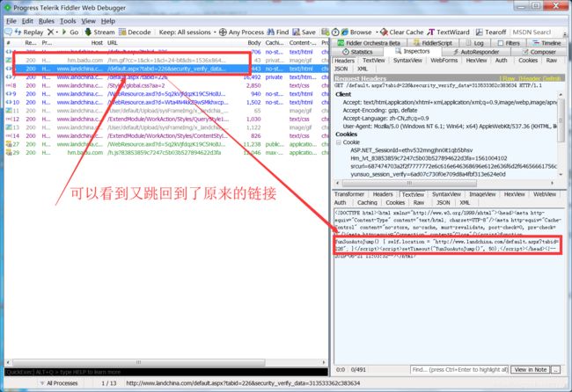Click the Raw link in Request Headers bar
The width and height of the screenshot is (572, 392).
(x=509, y=78)
